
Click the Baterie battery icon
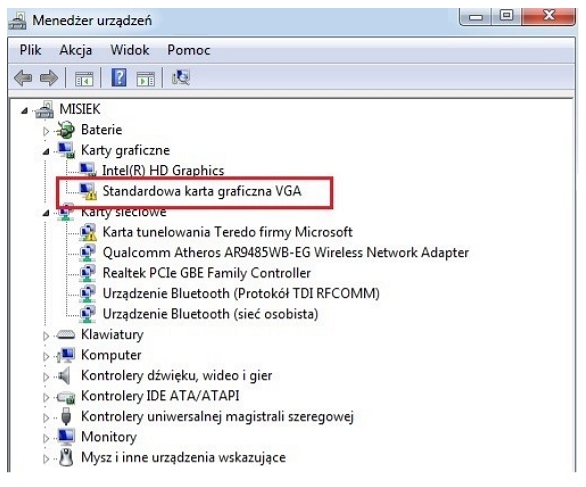click(x=66, y=130)
